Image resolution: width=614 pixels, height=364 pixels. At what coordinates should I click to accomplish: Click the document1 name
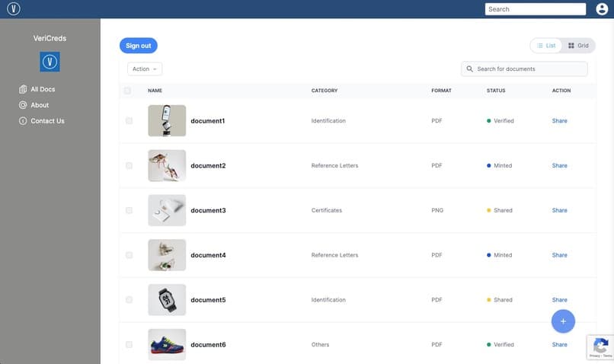coord(207,121)
